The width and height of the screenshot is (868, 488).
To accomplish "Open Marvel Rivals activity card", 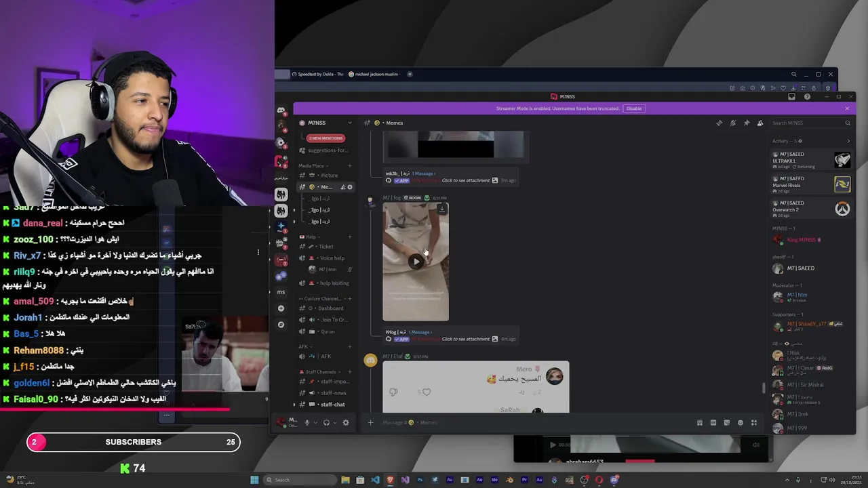I will click(812, 184).
